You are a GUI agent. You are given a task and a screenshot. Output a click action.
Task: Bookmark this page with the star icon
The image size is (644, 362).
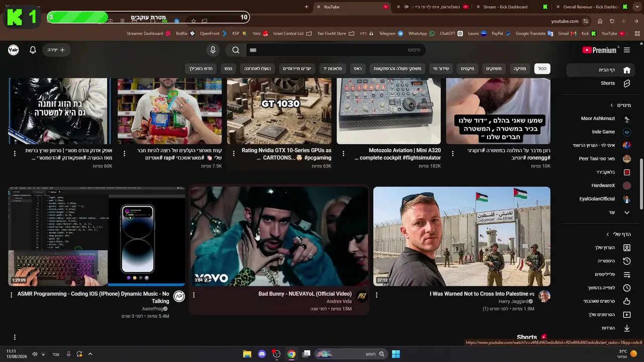point(193,21)
